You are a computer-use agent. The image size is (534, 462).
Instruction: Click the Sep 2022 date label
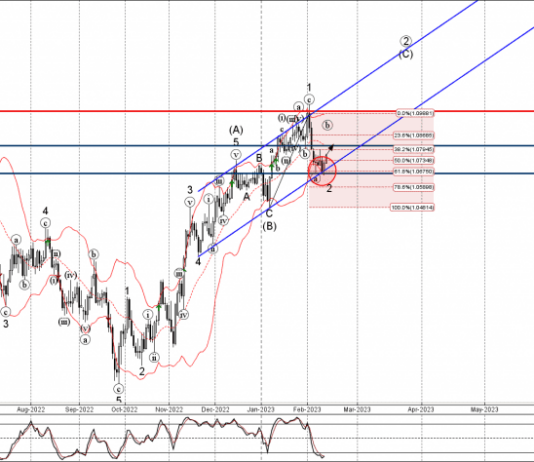tap(79, 410)
